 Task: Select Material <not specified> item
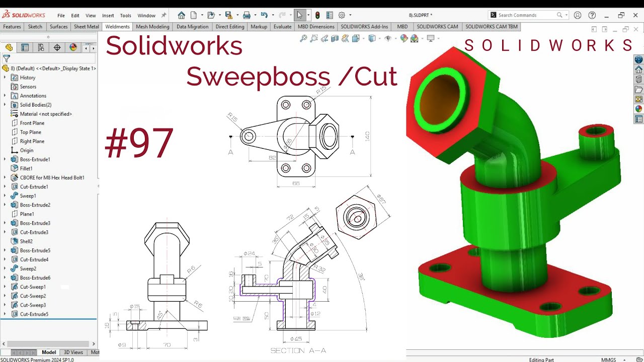(46, 114)
